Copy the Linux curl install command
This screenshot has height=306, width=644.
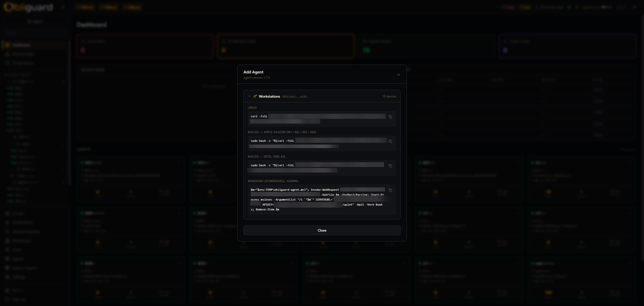coord(390,117)
